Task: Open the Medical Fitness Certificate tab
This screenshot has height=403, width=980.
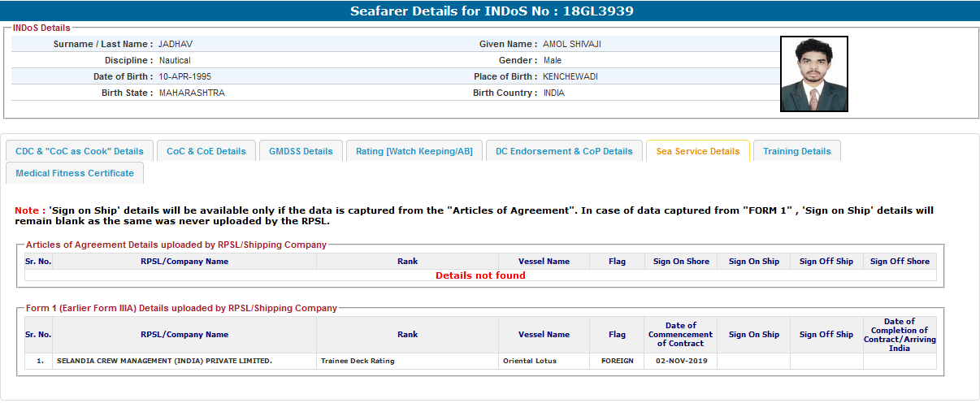Action: [75, 173]
